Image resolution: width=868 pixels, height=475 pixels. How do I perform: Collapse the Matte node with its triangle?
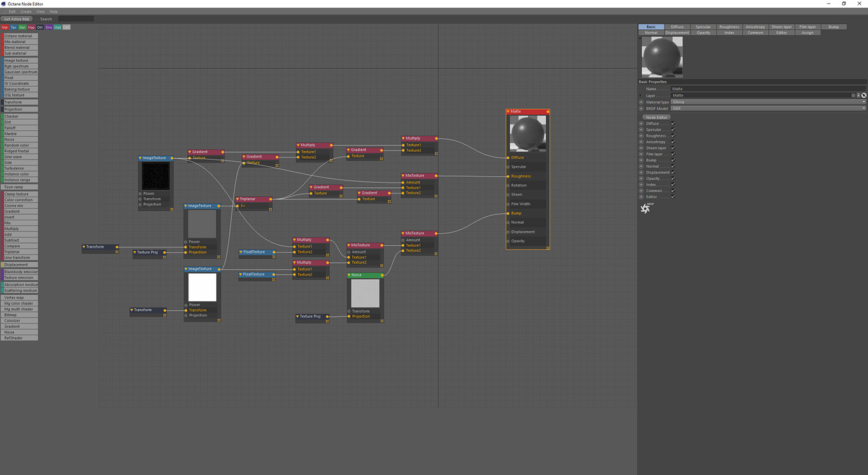point(509,112)
